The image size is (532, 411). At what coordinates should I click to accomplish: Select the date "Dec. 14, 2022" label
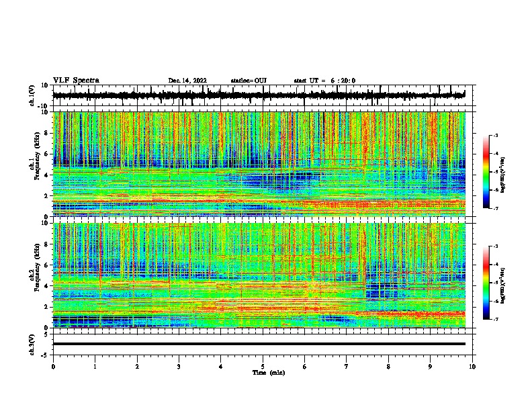coord(187,81)
